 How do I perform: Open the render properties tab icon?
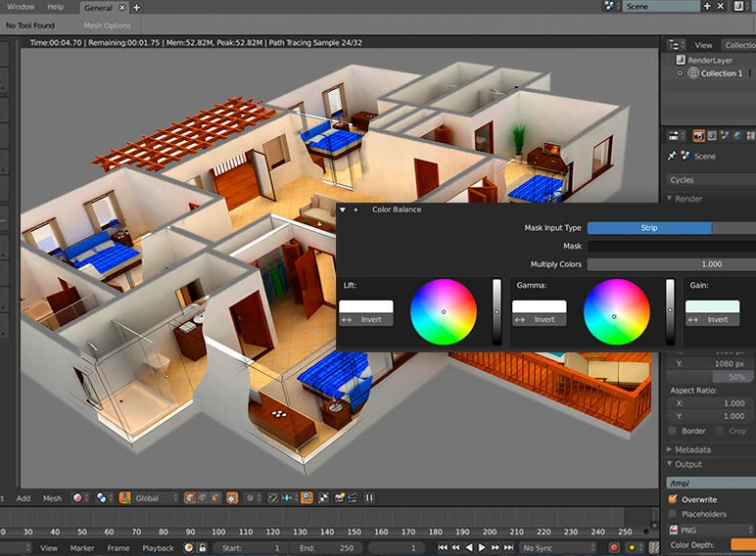[699, 136]
